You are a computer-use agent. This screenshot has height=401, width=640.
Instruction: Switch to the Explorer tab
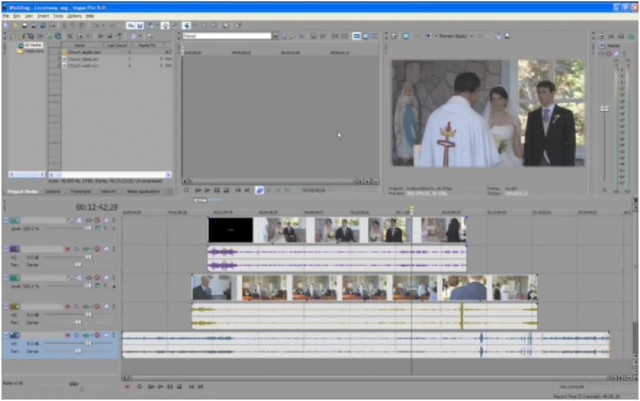click(x=53, y=191)
